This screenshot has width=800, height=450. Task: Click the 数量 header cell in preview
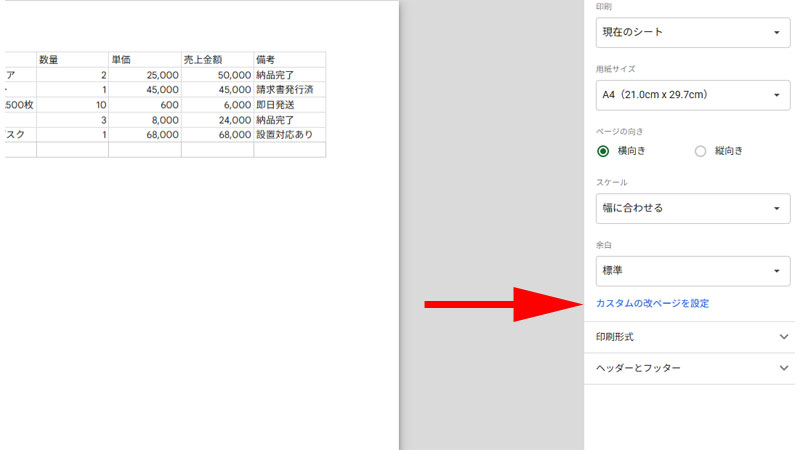click(72, 60)
